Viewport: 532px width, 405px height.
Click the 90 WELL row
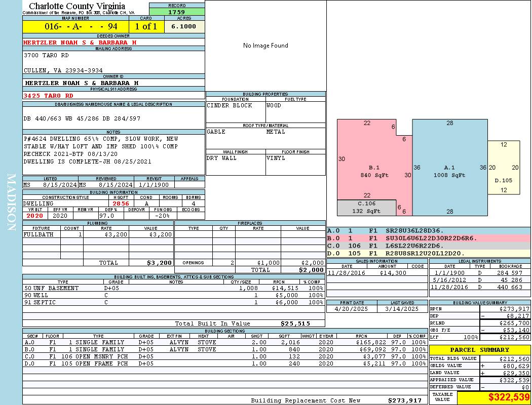pos(174,295)
